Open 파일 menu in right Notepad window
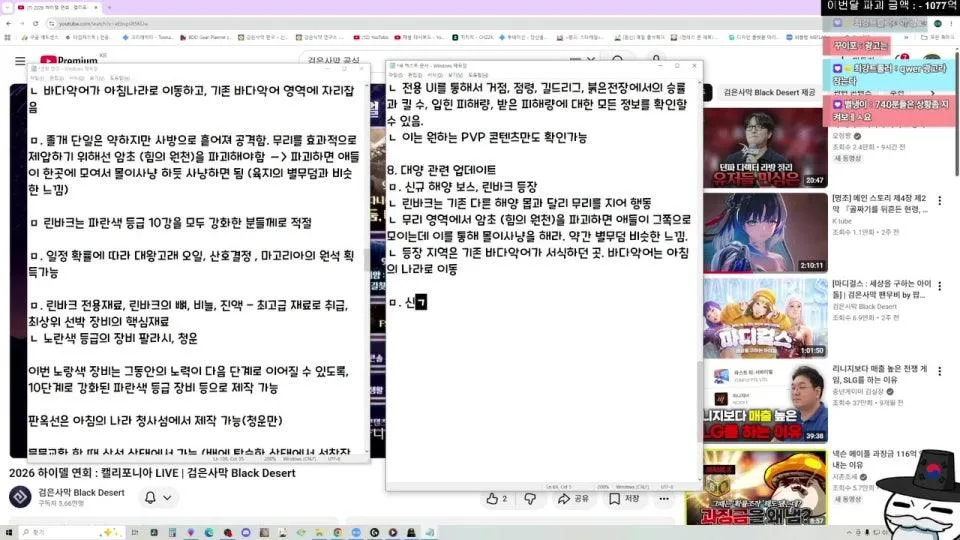Image resolution: width=960 pixels, height=540 pixels. point(395,75)
